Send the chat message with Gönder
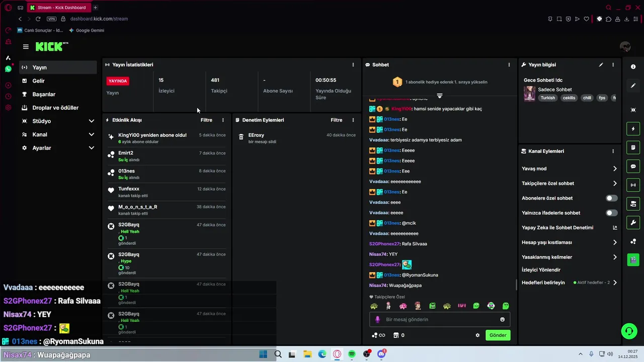 [x=498, y=335]
